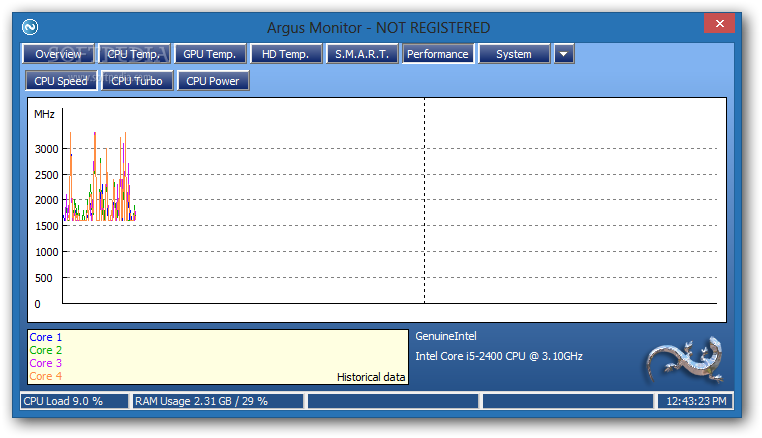Click the GenuineIntel vendor text
762x438 pixels.
446,336
